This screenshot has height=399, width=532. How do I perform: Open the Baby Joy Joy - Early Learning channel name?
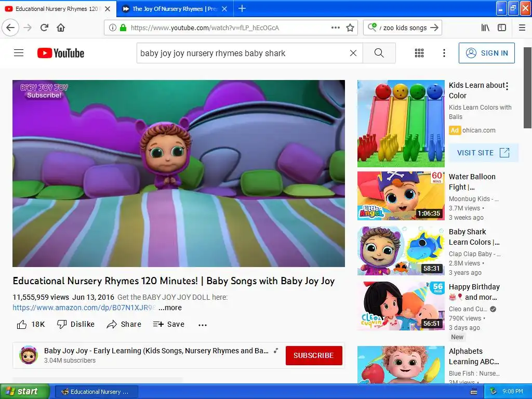[156, 351]
